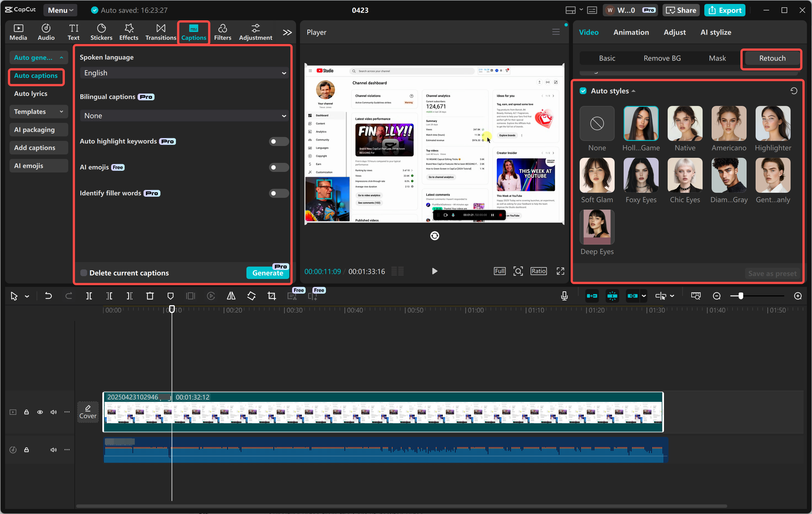812x514 pixels.
Task: Click the Mirror icon in the timeline toolbar
Action: [x=231, y=296]
